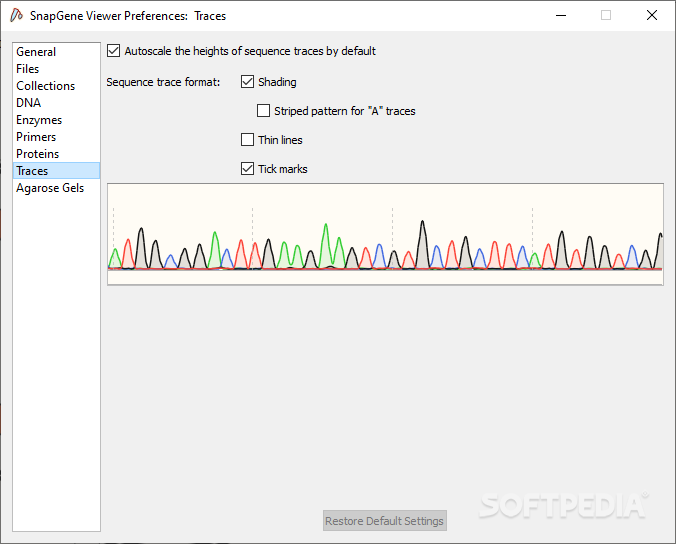Image resolution: width=676 pixels, height=544 pixels.
Task: Select the Files preferences category
Action: pyautogui.click(x=28, y=69)
